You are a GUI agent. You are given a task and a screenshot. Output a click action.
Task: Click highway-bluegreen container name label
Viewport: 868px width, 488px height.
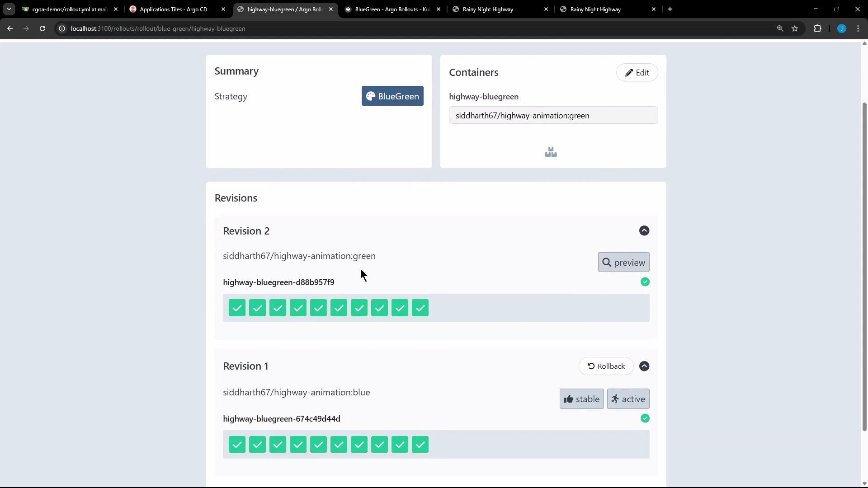[x=484, y=96]
